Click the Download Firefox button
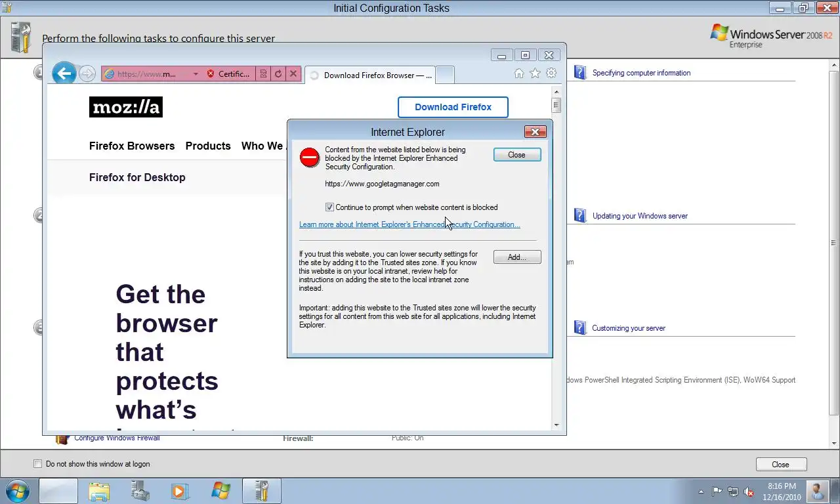The image size is (840, 504). click(453, 107)
